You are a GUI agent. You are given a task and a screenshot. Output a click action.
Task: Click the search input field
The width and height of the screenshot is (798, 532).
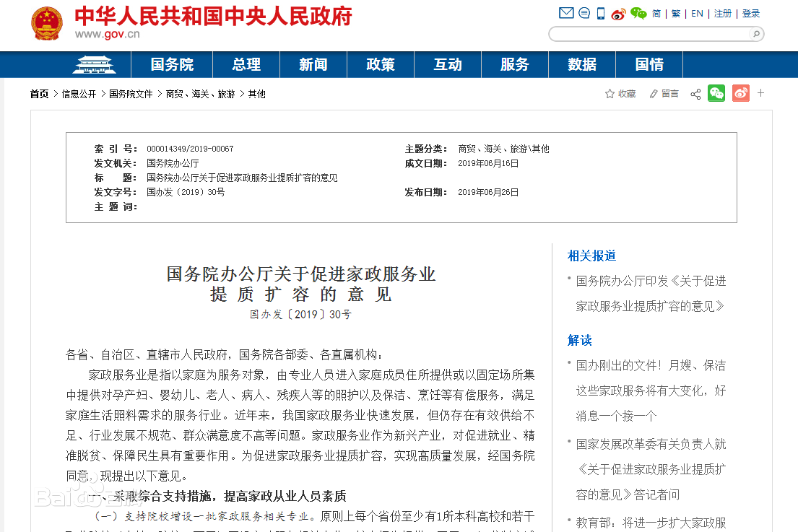[649, 34]
